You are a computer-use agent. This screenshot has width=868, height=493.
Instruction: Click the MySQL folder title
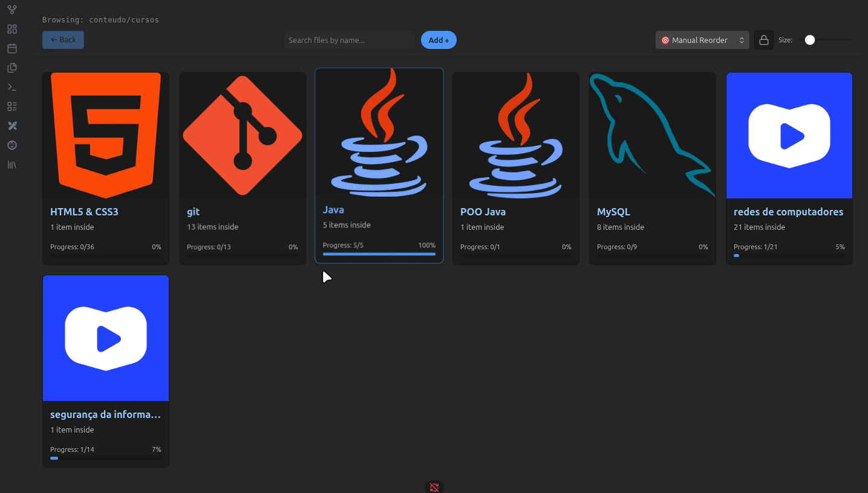tap(613, 212)
